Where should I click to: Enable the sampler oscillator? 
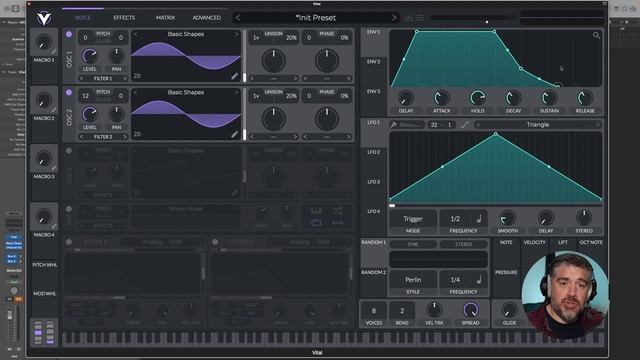point(69,209)
